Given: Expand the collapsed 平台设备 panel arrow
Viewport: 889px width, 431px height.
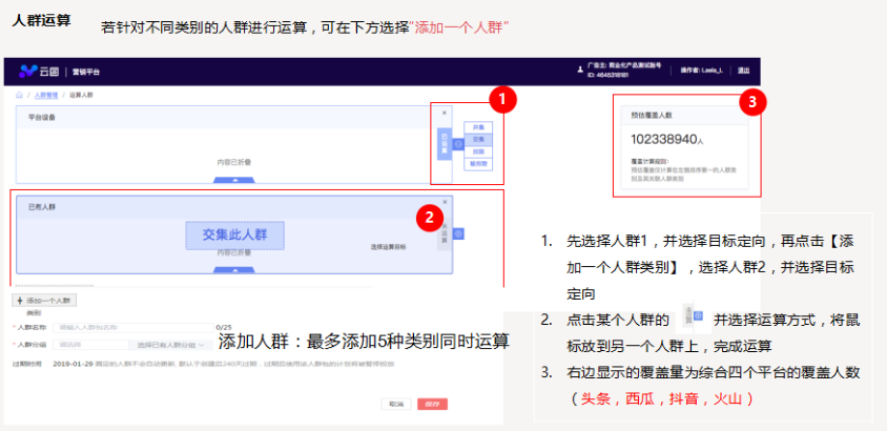Looking at the screenshot, I should (234, 180).
